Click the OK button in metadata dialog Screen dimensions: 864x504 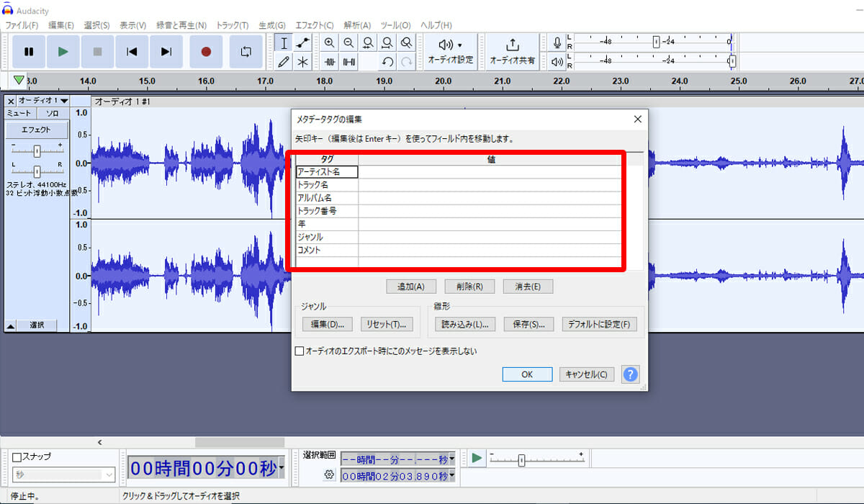(x=527, y=374)
